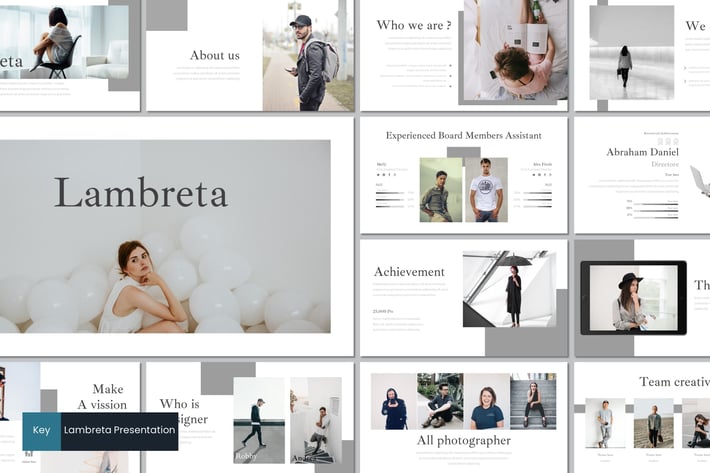Select the walking man photo labeled Robby
Image resolution: width=710 pixels, height=473 pixels.
[259, 420]
